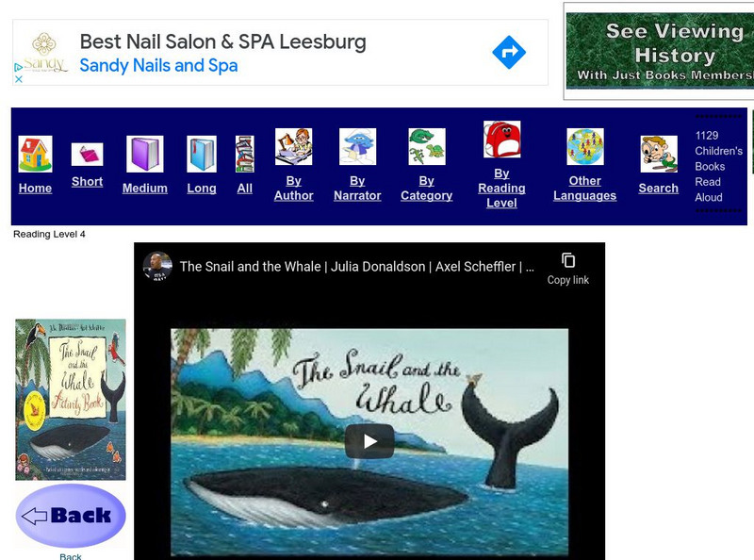Image resolution: width=754 pixels, height=560 pixels.
Task: Click the Medium purple book icon
Action: 145,154
